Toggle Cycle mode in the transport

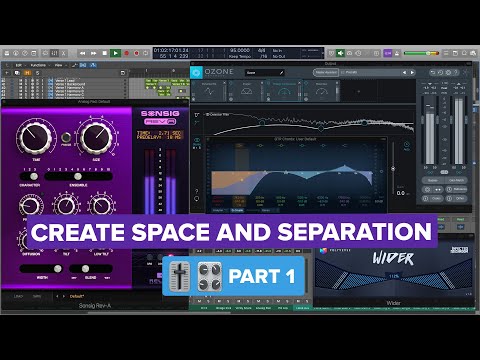click(146, 53)
